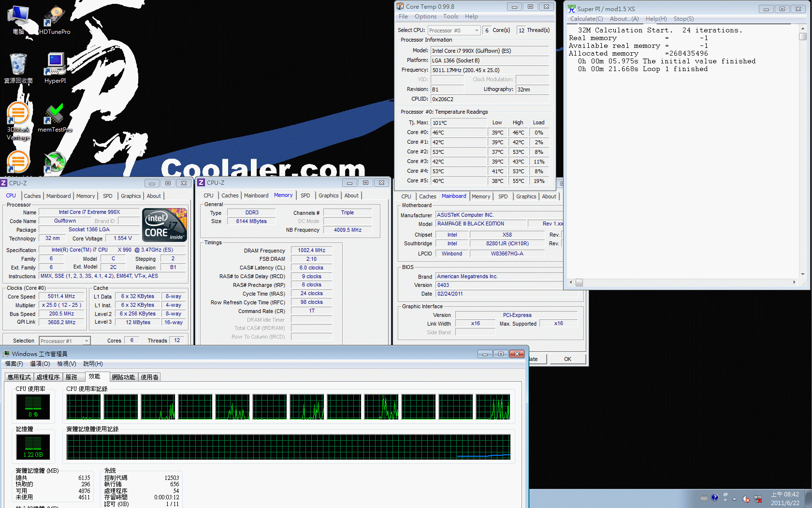Click the disconnected network tray icon
This screenshot has height=508, width=812.
pyautogui.click(x=758, y=499)
